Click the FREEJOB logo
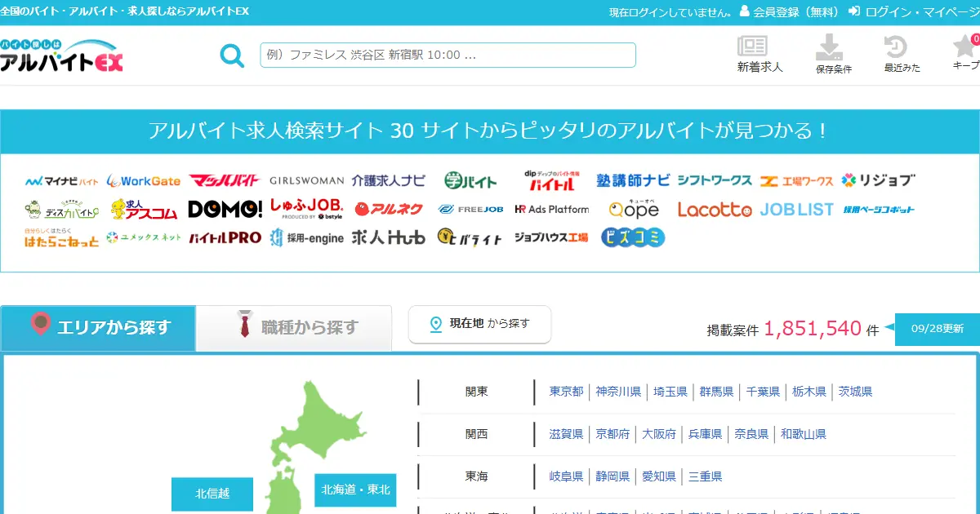Viewport: 980px width, 514px height. tap(470, 210)
